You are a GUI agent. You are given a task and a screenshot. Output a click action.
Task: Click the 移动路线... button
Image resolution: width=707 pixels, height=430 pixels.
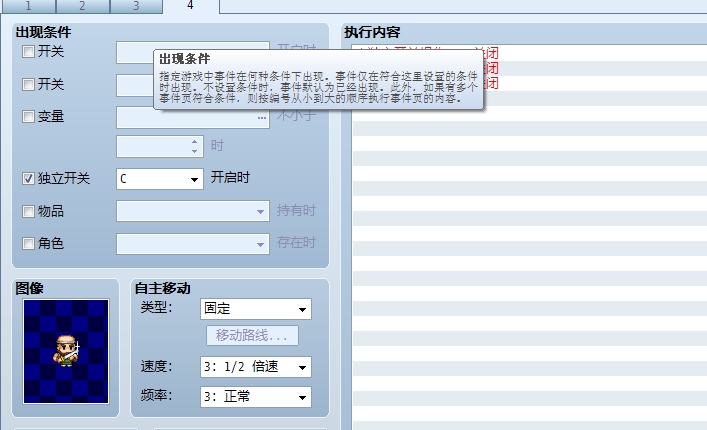tap(252, 335)
